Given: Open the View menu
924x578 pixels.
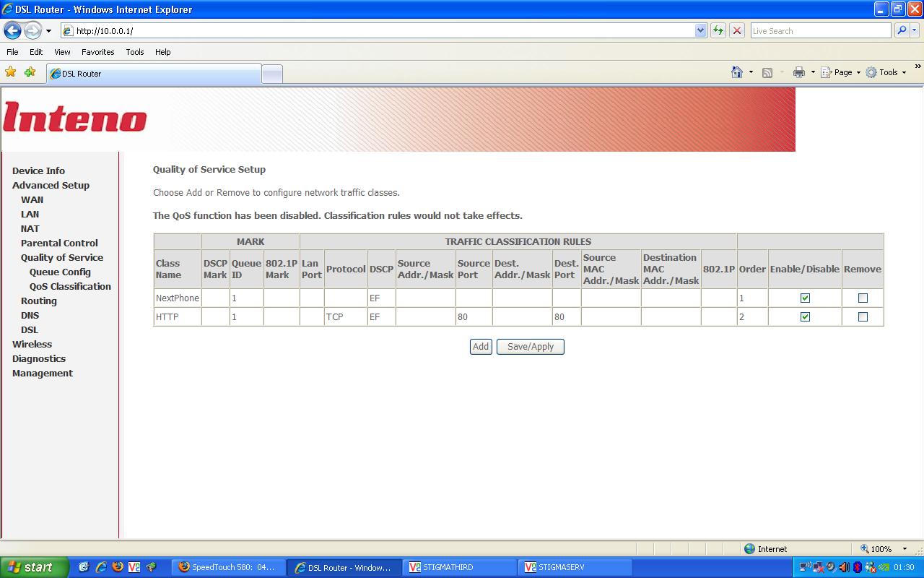Looking at the screenshot, I should pos(62,52).
